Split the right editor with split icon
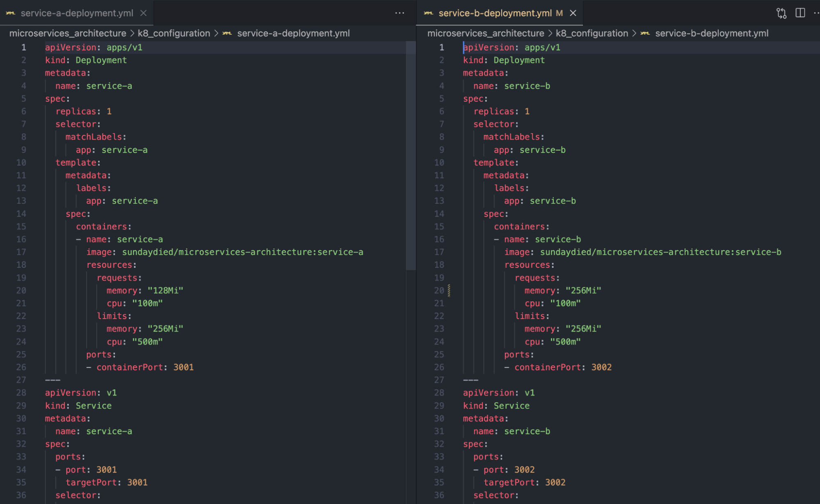This screenshot has height=504, width=820. pyautogui.click(x=800, y=13)
